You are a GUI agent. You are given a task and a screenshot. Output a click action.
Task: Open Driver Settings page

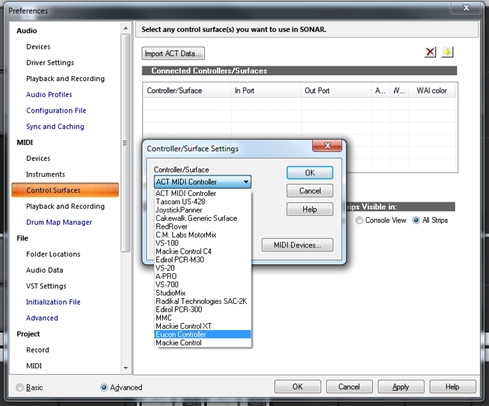click(x=50, y=63)
